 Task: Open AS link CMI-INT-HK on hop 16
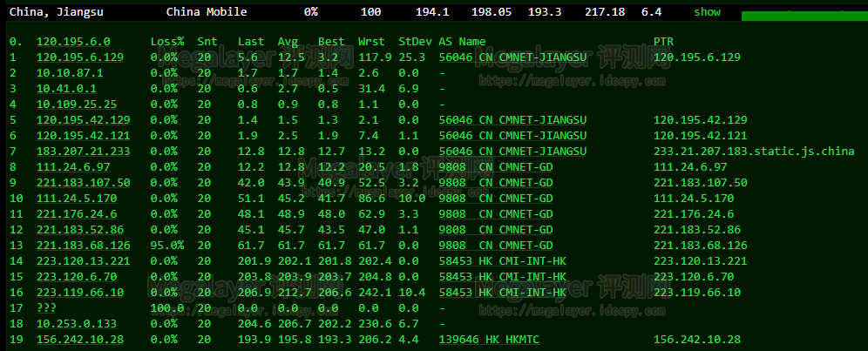click(503, 293)
